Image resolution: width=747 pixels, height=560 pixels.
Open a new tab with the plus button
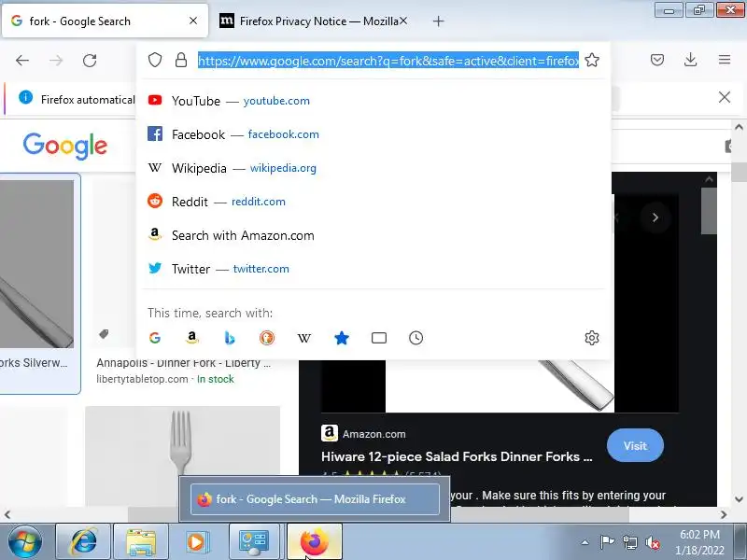point(438,21)
